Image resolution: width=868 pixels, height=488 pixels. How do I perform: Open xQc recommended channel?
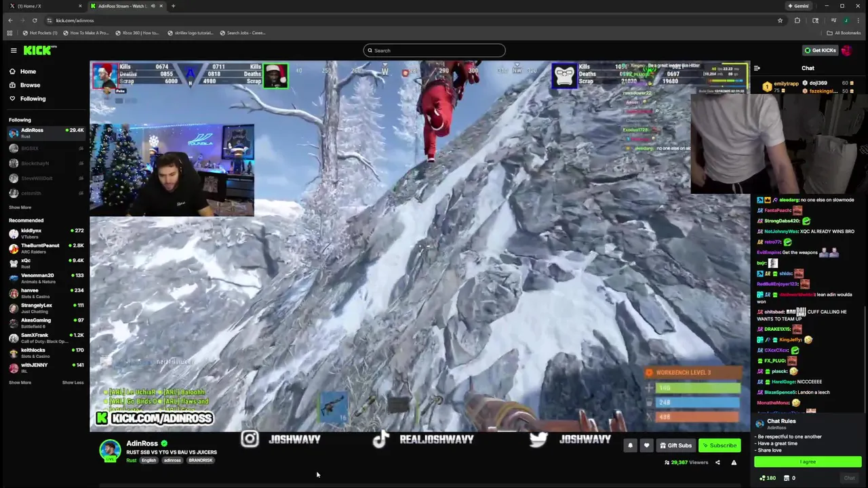[x=45, y=263]
